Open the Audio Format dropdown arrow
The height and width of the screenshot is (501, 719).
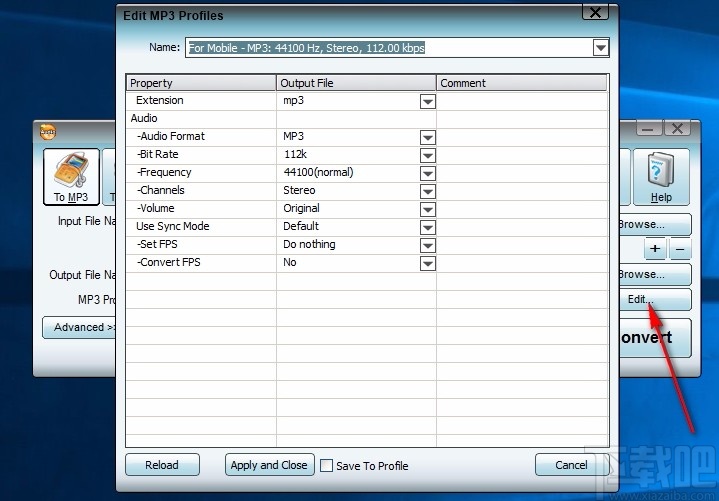click(427, 137)
